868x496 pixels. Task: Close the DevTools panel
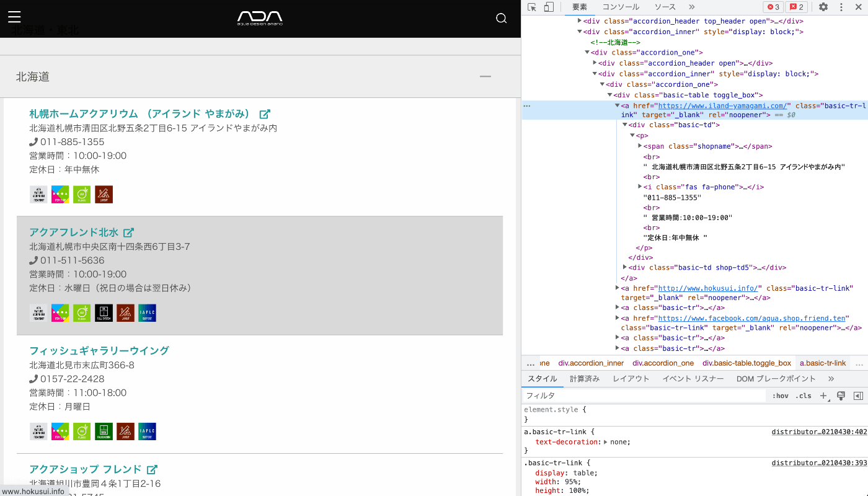[859, 7]
